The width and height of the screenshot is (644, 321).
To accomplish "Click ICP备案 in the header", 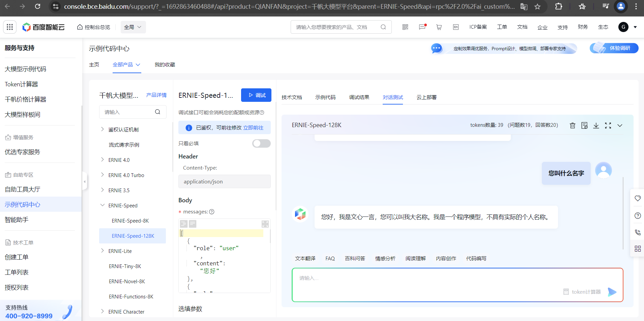I will [478, 27].
